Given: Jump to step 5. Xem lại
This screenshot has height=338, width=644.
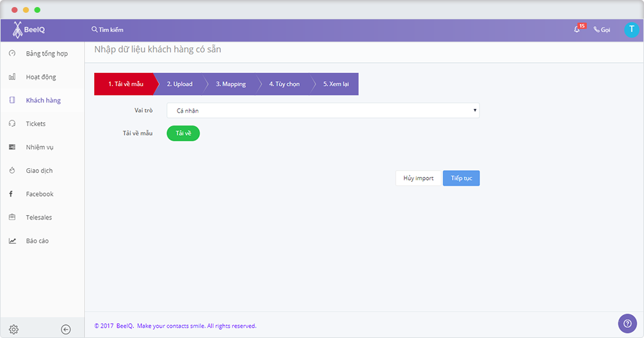Looking at the screenshot, I should coord(336,84).
